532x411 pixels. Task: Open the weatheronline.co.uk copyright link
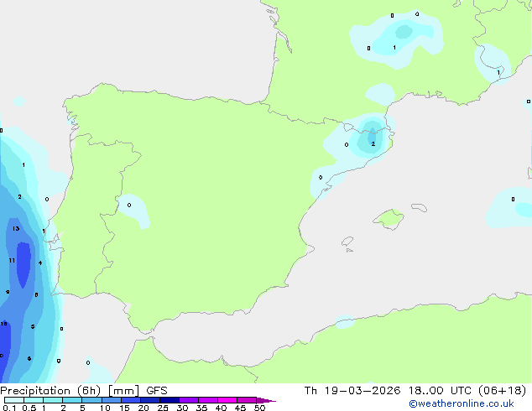tap(461, 403)
